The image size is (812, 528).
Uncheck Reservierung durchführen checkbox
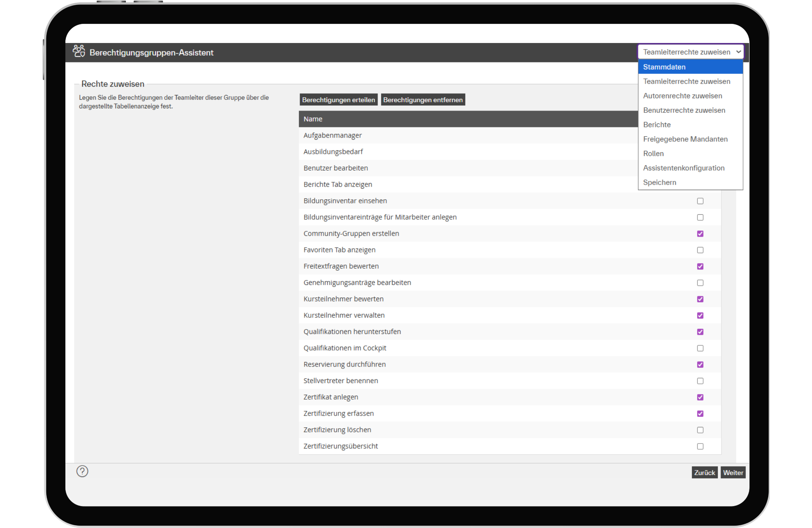[700, 364]
